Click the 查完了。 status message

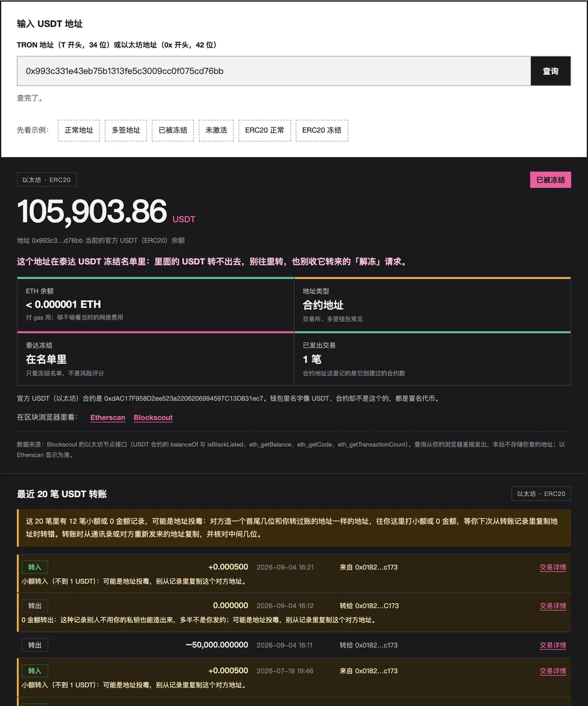[31, 98]
